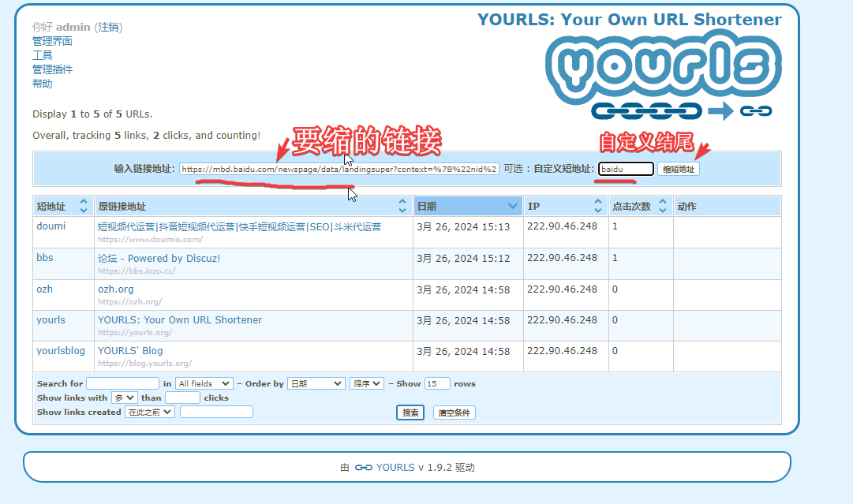
Task: Focus the 自定义短地址 input field
Action: coord(626,169)
